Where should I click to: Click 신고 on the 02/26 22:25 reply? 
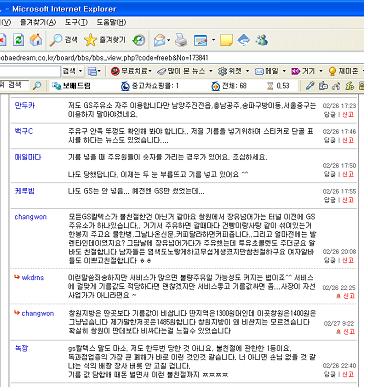(x=349, y=296)
